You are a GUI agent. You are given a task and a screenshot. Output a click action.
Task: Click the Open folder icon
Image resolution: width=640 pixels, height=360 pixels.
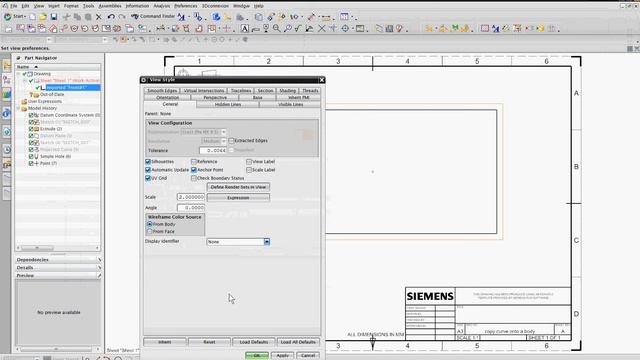tap(43, 17)
